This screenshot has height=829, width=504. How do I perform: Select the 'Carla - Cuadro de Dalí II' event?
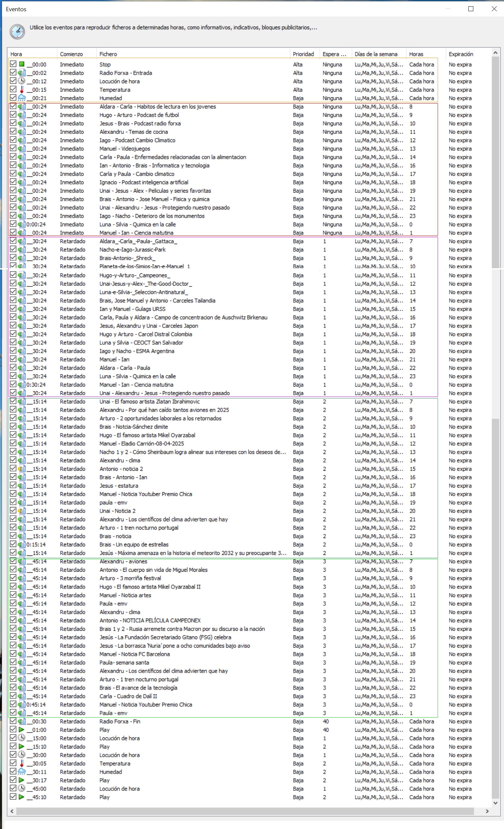pyautogui.click(x=128, y=696)
